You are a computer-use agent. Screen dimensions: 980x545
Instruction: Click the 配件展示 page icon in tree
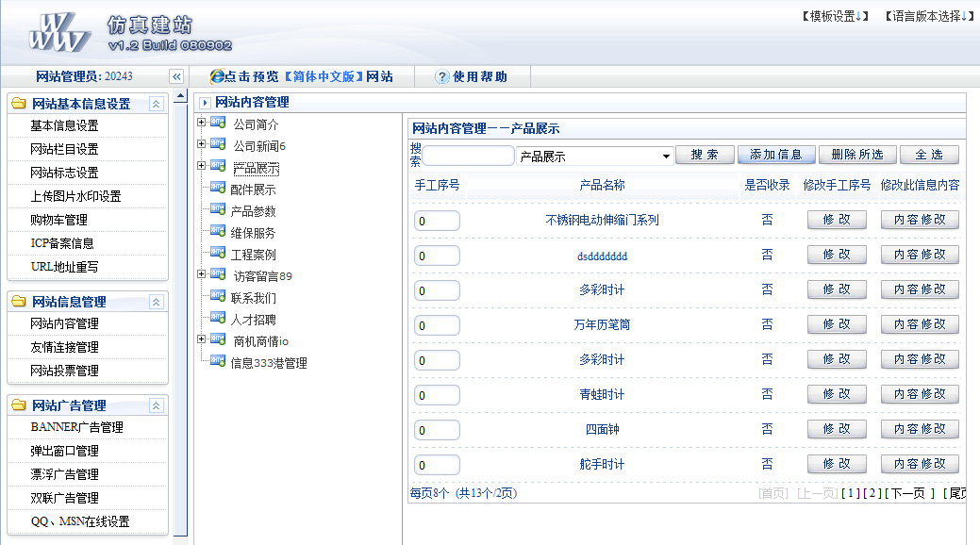(x=218, y=190)
